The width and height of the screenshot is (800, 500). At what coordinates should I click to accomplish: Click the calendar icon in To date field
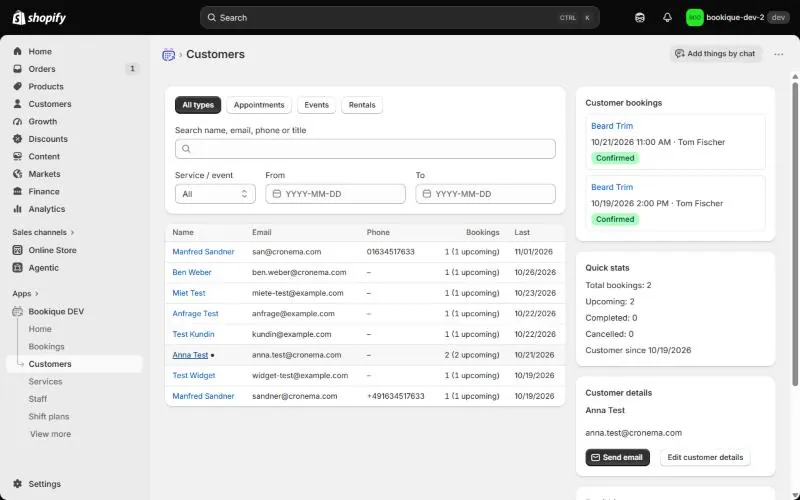coord(427,194)
